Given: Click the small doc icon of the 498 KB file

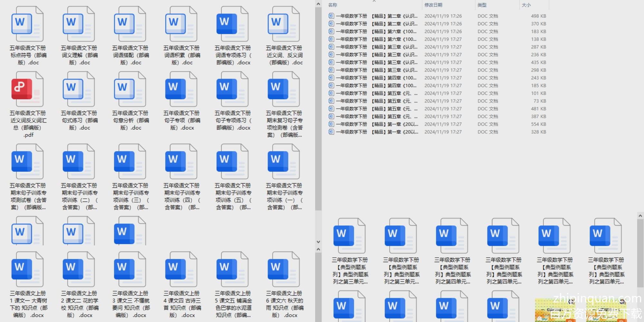Looking at the screenshot, I should point(331,16).
